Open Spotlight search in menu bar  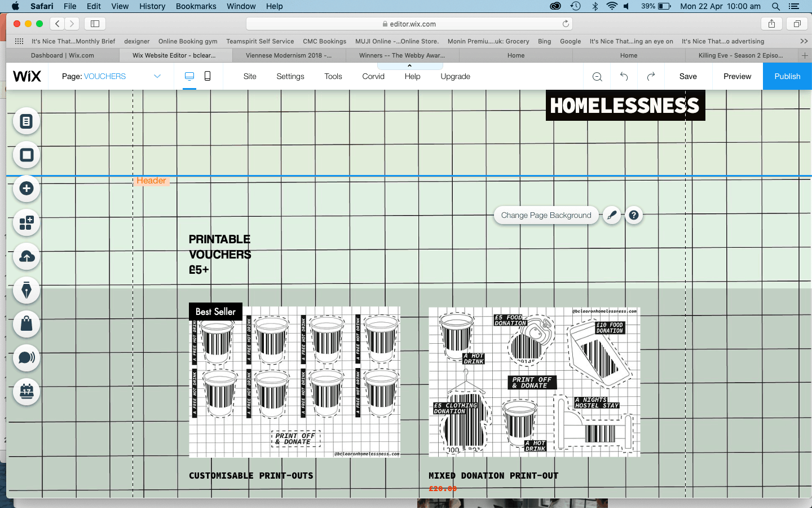tap(776, 6)
